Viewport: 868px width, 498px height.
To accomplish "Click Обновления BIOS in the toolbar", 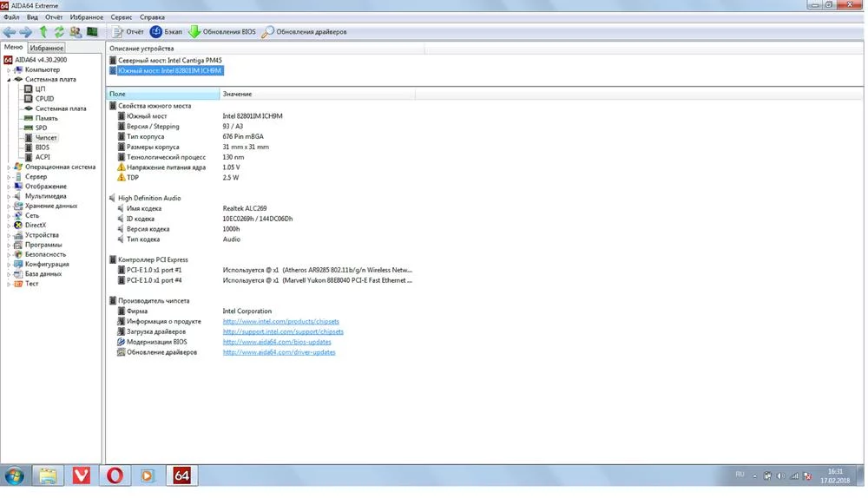I will pos(222,32).
